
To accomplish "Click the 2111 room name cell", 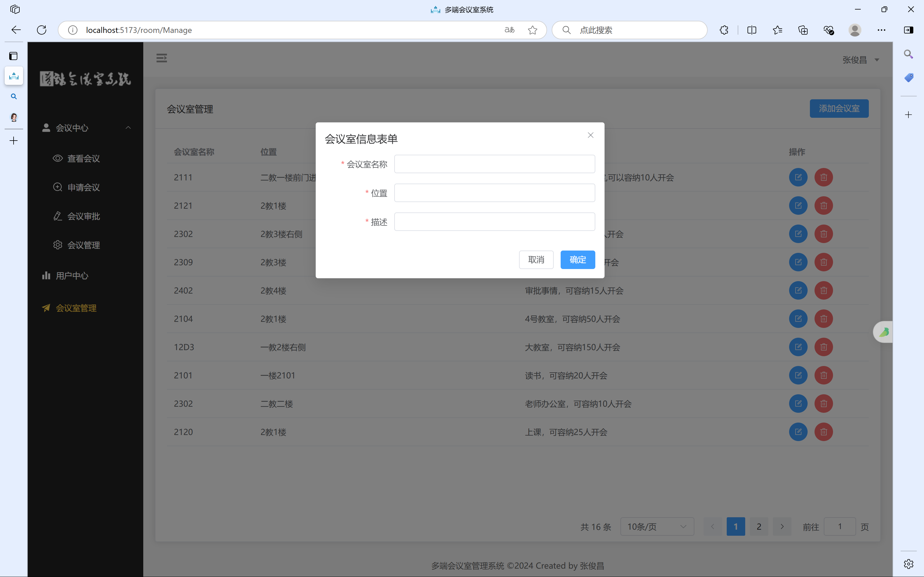I will (183, 178).
